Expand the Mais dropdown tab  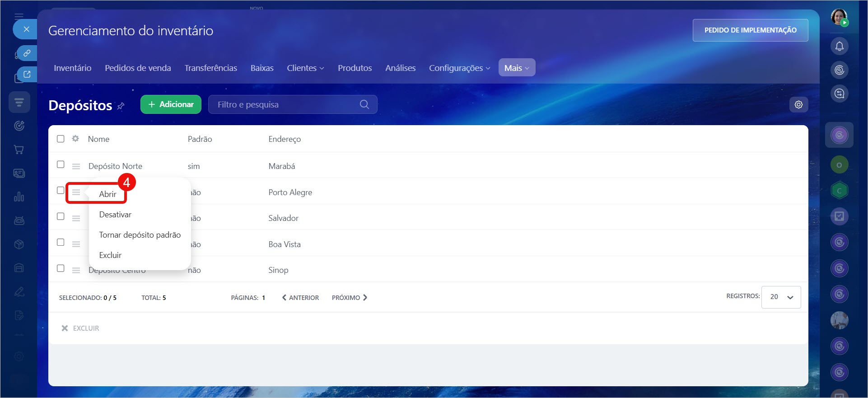(517, 68)
